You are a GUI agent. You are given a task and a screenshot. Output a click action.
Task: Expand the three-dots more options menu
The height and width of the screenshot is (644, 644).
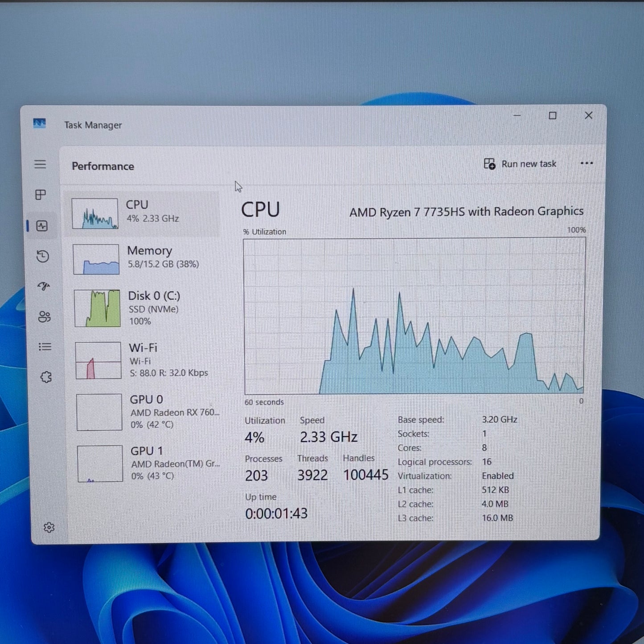tap(587, 163)
